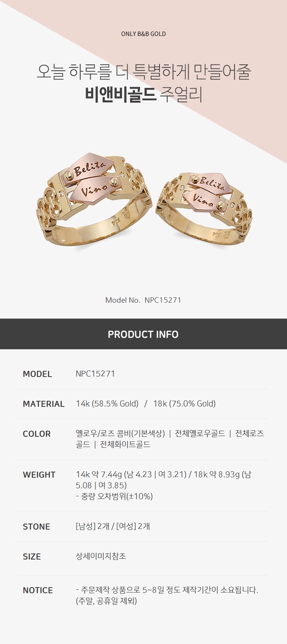Click the 중량 오차범위(±10%) note
The image size is (287, 644).
coord(114,496)
